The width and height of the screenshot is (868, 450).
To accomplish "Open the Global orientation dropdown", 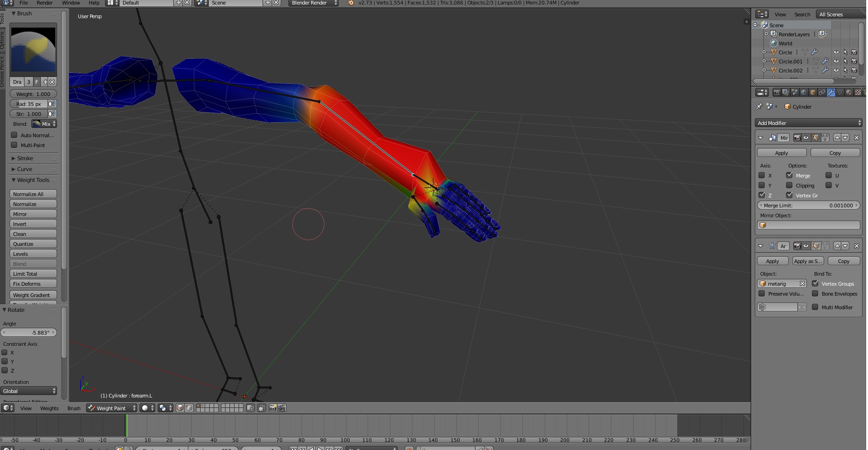I will (29, 391).
